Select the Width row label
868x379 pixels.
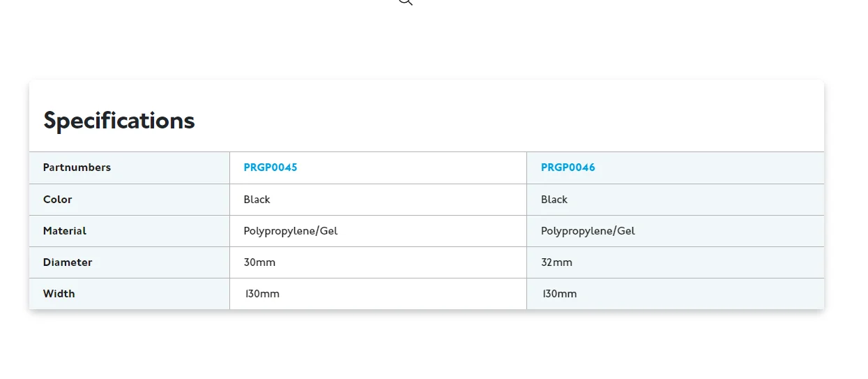59,294
